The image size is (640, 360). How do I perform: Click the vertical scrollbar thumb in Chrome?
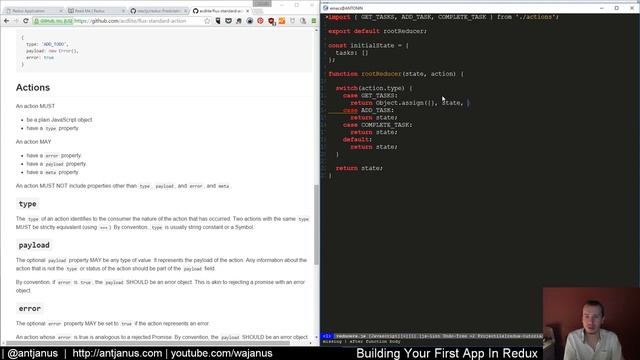coord(316,224)
